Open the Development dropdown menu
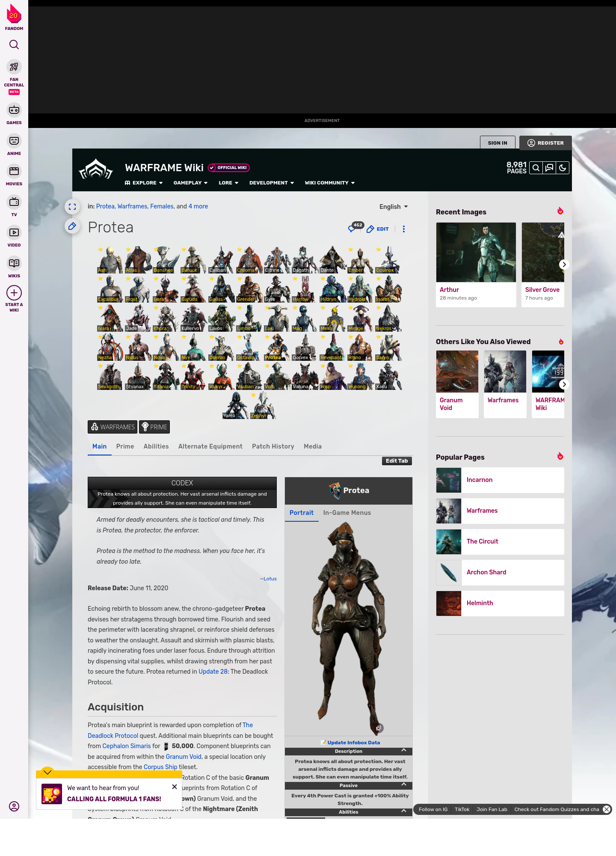This screenshot has height=856, width=616. tap(272, 183)
